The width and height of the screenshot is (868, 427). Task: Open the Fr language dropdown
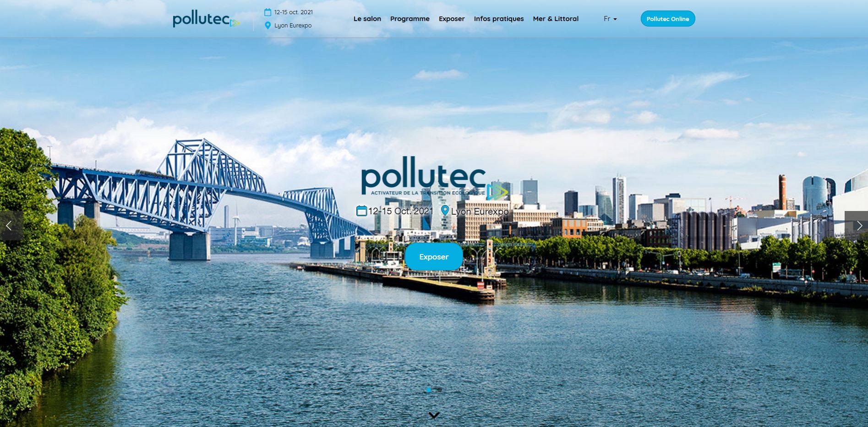click(x=610, y=19)
